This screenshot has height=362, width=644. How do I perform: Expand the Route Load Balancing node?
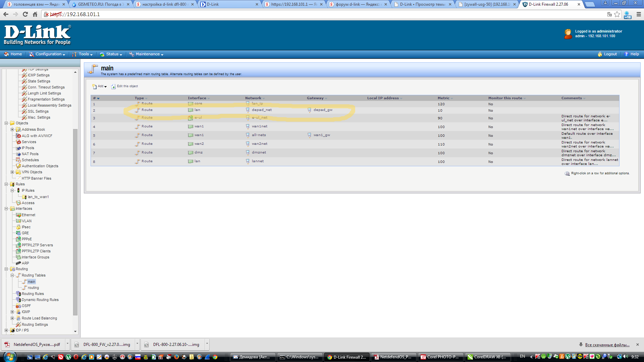click(12, 318)
